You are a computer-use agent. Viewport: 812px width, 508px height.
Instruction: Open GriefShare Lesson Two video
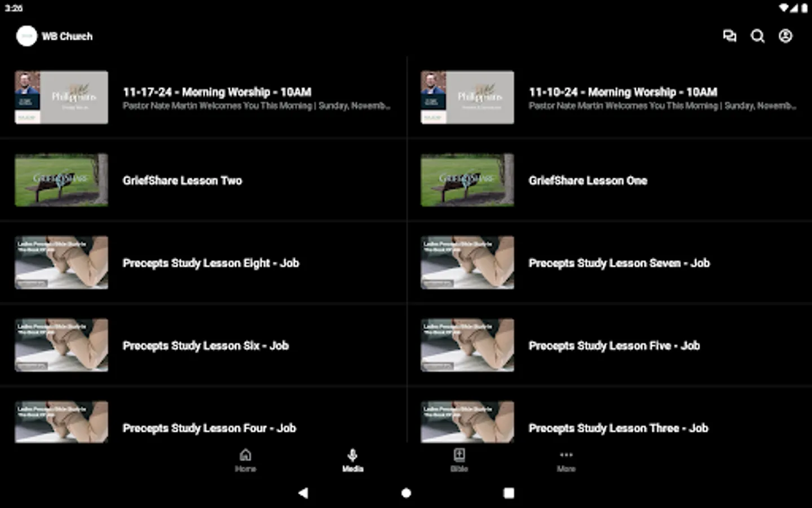click(x=182, y=180)
